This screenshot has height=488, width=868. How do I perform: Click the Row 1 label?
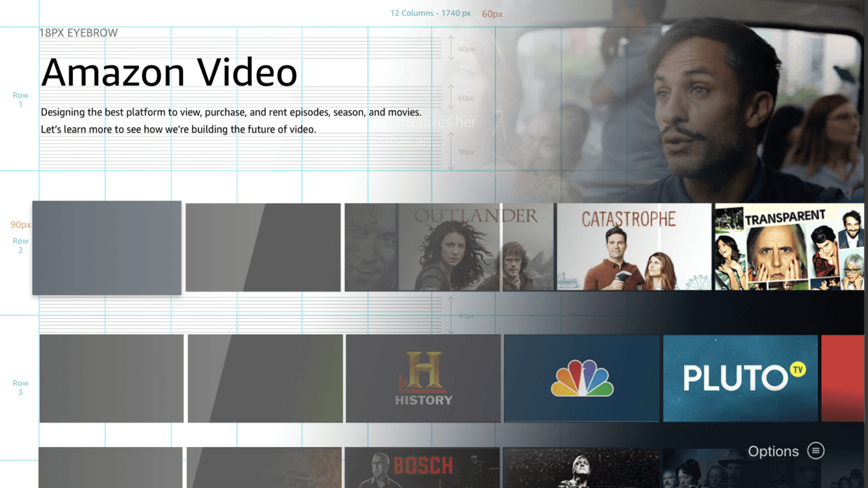[x=20, y=100]
